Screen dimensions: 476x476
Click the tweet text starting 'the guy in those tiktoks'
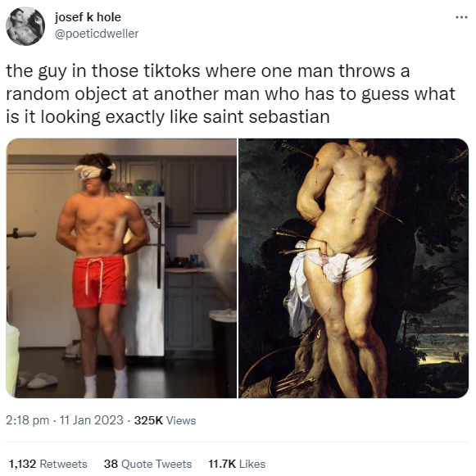click(x=231, y=94)
